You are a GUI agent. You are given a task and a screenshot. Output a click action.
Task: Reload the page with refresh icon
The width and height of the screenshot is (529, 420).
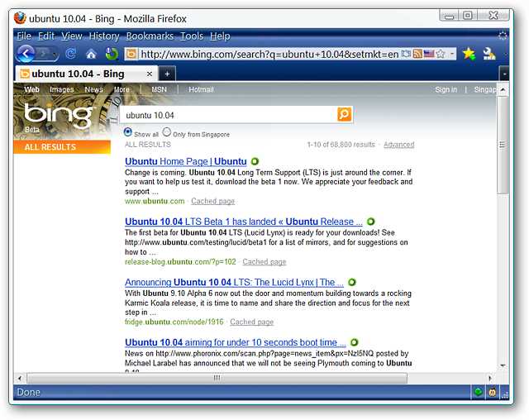[x=71, y=54]
